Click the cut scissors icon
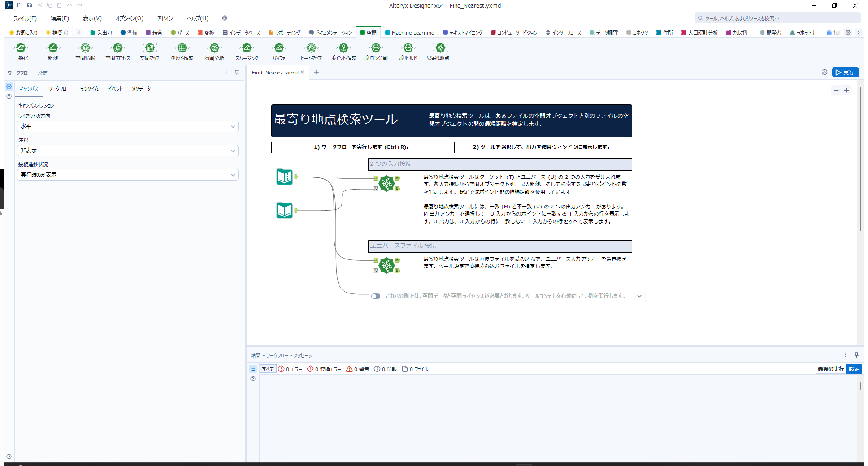 [39, 5]
